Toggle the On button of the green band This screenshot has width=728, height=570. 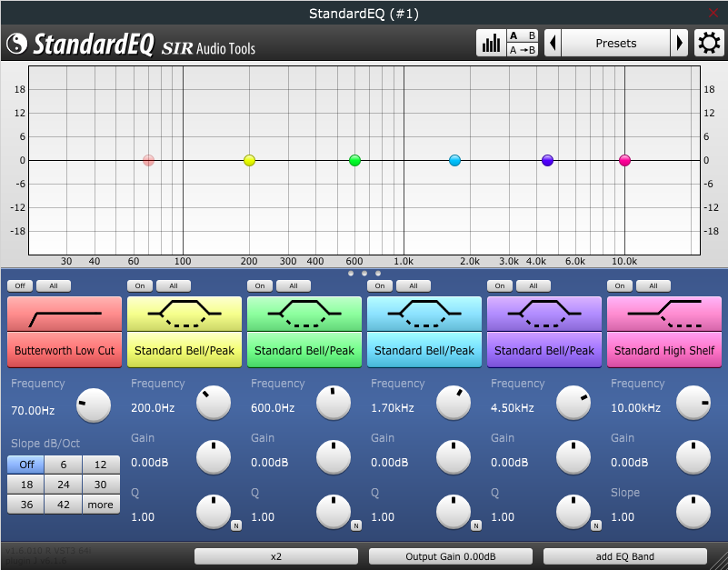[x=260, y=285]
